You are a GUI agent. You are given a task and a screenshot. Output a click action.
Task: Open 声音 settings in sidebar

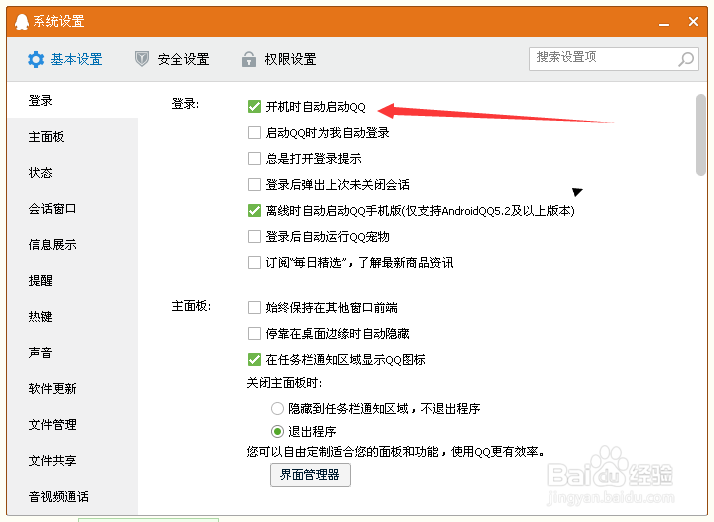point(72,353)
